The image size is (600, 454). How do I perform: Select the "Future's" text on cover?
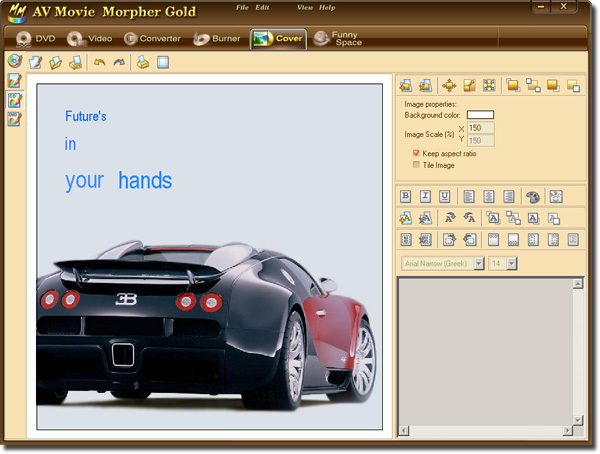point(86,116)
